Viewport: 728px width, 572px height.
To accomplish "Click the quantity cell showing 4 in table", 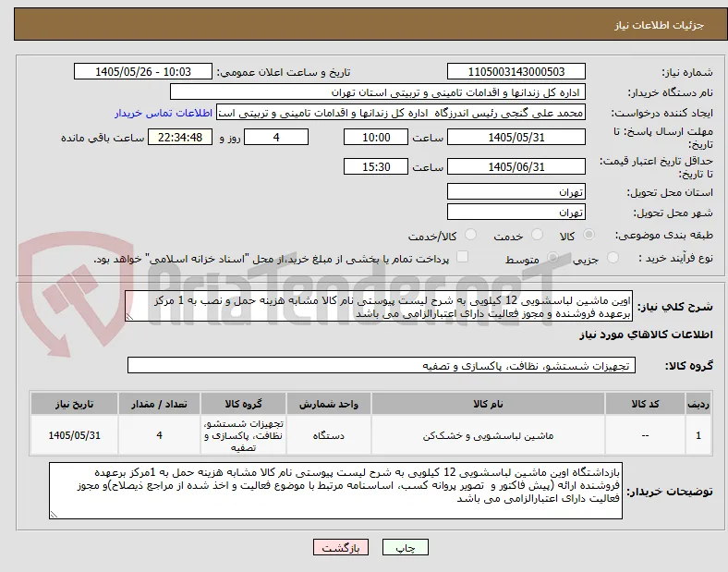I will click(159, 435).
